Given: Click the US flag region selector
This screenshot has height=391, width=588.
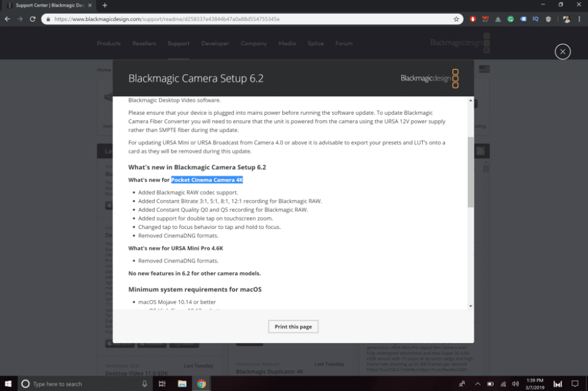Looking at the screenshot, I should pos(484,69).
